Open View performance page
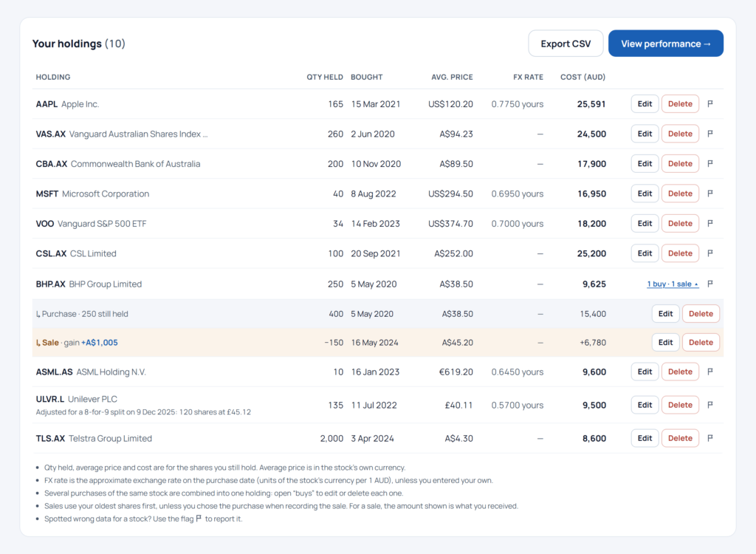Image resolution: width=756 pixels, height=554 pixels. tap(666, 44)
